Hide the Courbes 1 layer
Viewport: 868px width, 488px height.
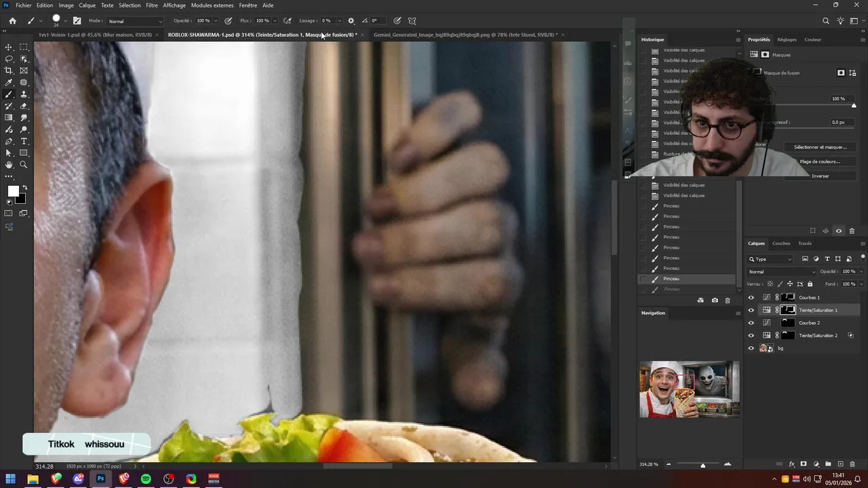[751, 298]
